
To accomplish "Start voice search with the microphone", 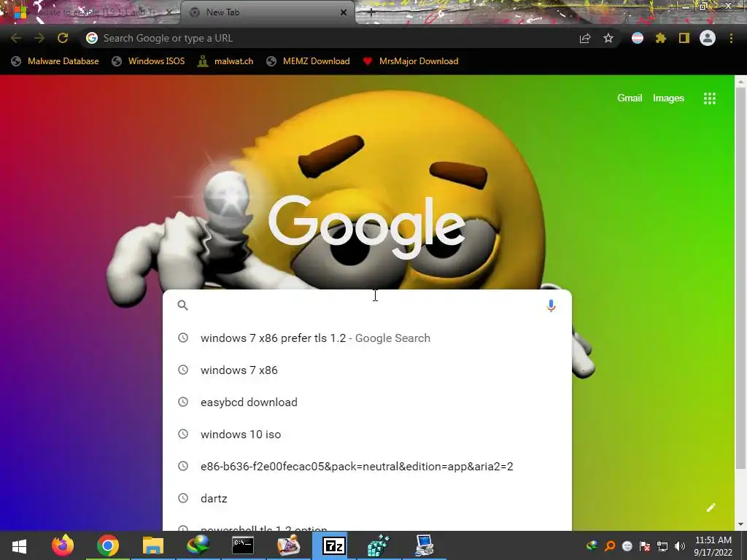I will point(551,306).
